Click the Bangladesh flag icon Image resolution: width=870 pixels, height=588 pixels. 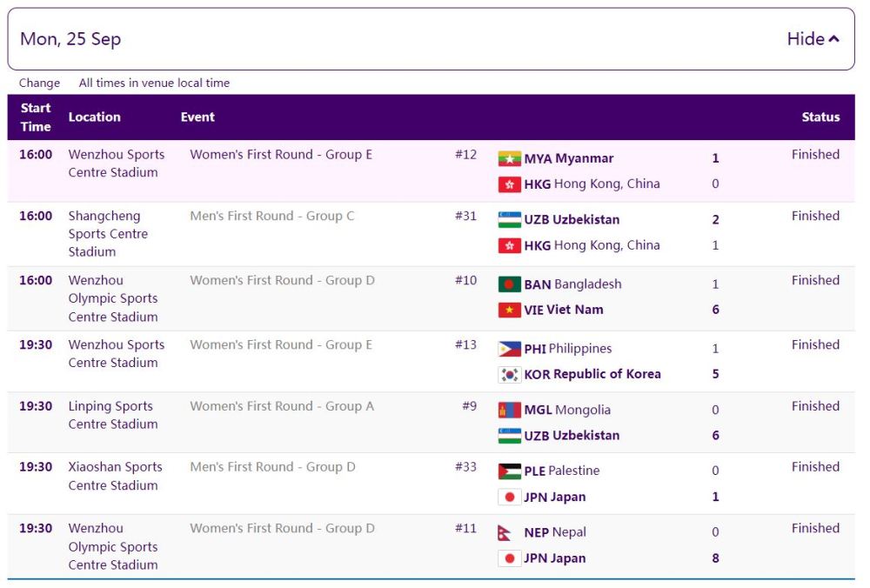click(509, 284)
